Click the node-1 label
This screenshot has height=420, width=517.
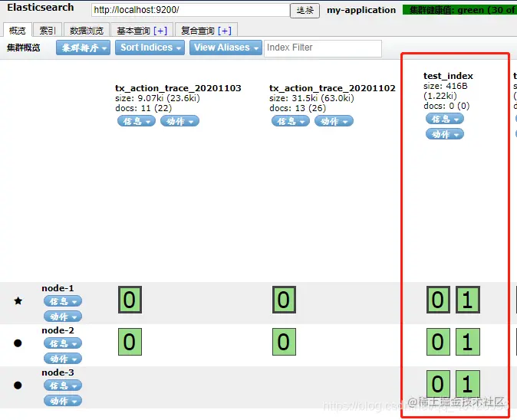pyautogui.click(x=58, y=288)
